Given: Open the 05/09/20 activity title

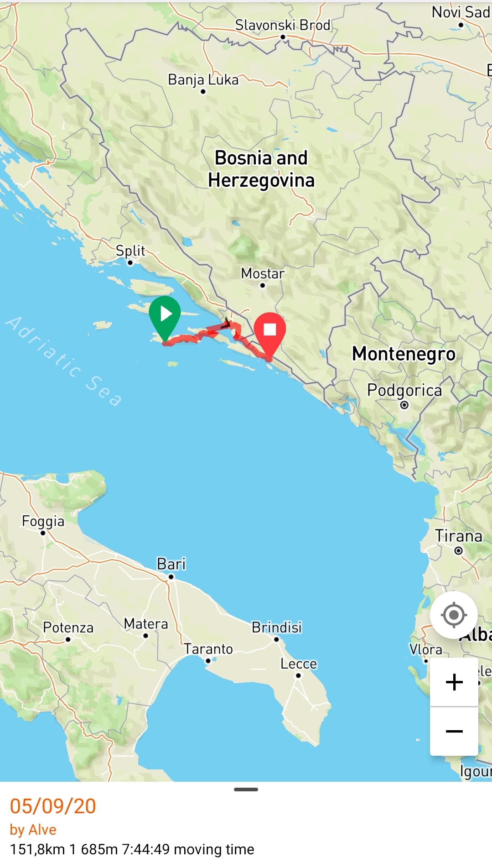Looking at the screenshot, I should point(53,806).
